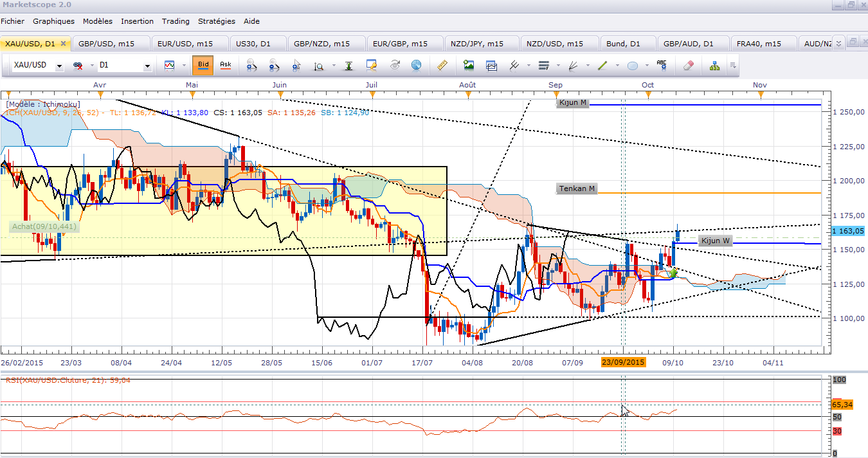Select the ellipse shape drawing tool
868x458 pixels.
(x=632, y=65)
